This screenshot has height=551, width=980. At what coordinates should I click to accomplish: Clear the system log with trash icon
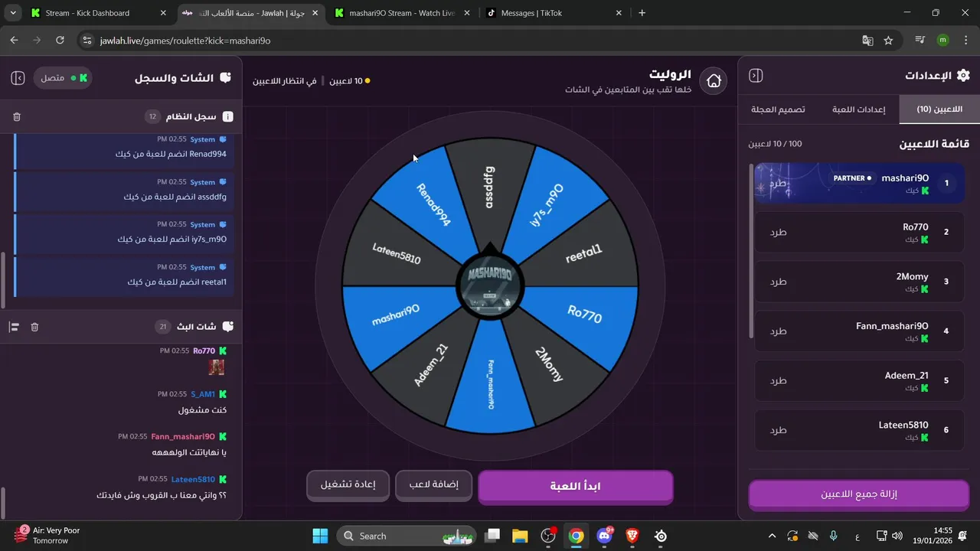pos(17,117)
